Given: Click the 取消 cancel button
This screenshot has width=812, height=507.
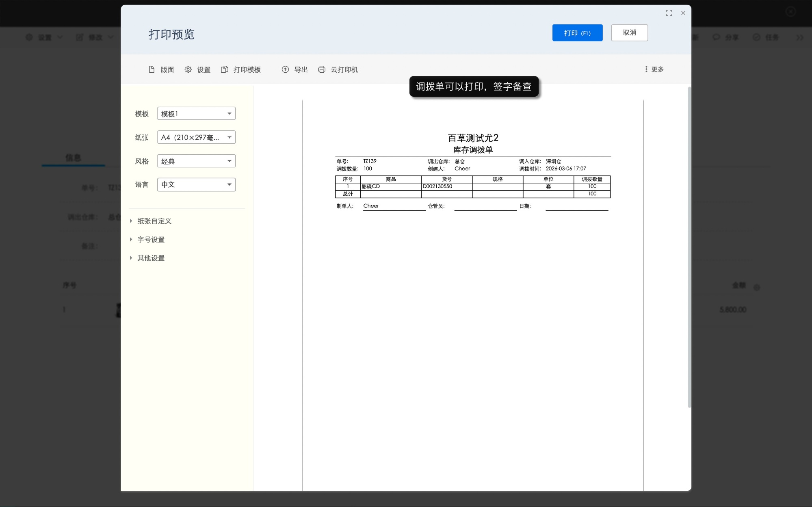Looking at the screenshot, I should coord(629,32).
